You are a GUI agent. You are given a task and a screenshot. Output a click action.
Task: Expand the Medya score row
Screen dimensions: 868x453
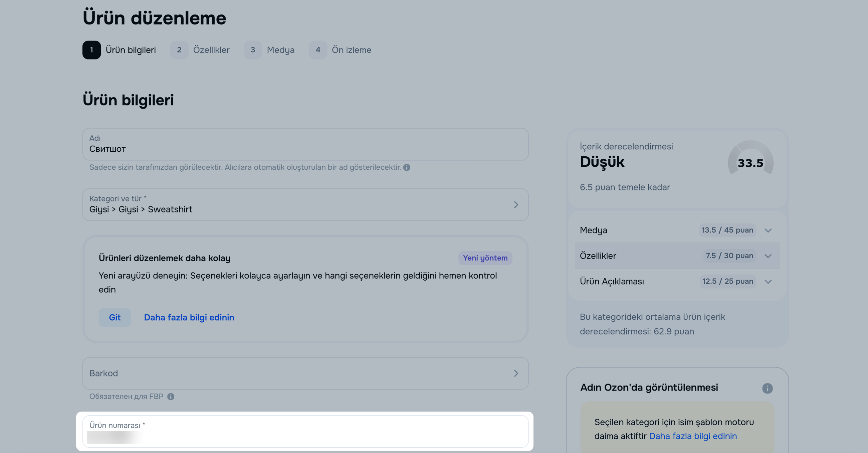(768, 231)
